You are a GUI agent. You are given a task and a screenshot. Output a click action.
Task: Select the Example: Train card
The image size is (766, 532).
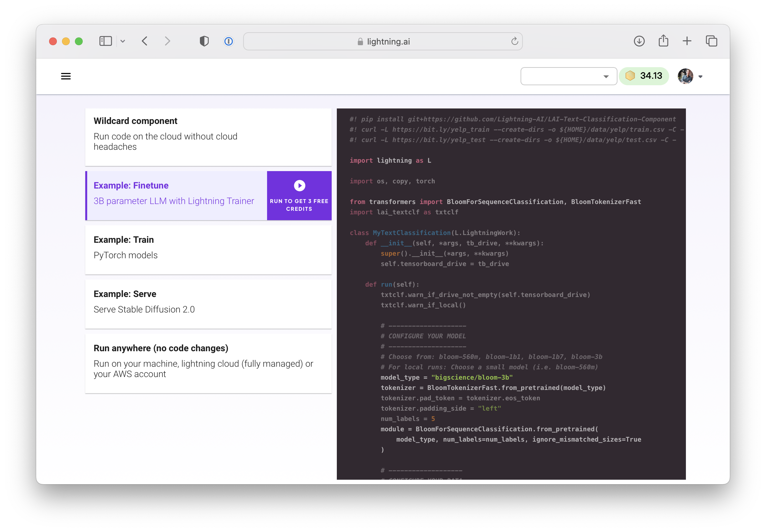click(x=208, y=250)
